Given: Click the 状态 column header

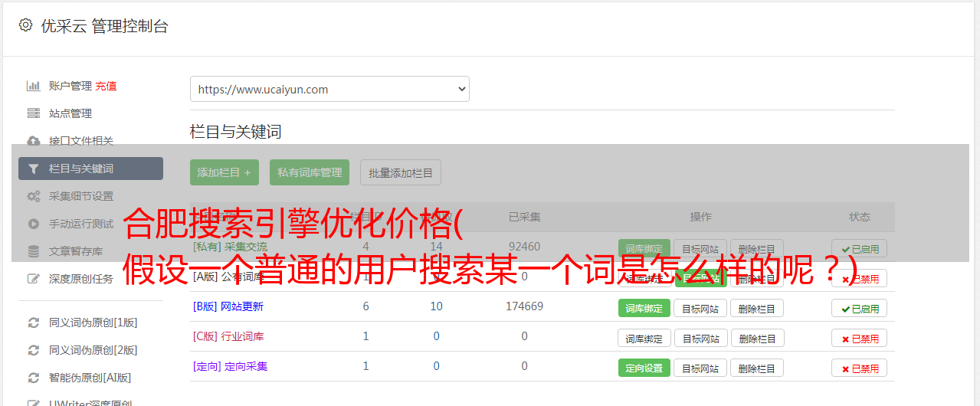Looking at the screenshot, I should click(x=860, y=217).
